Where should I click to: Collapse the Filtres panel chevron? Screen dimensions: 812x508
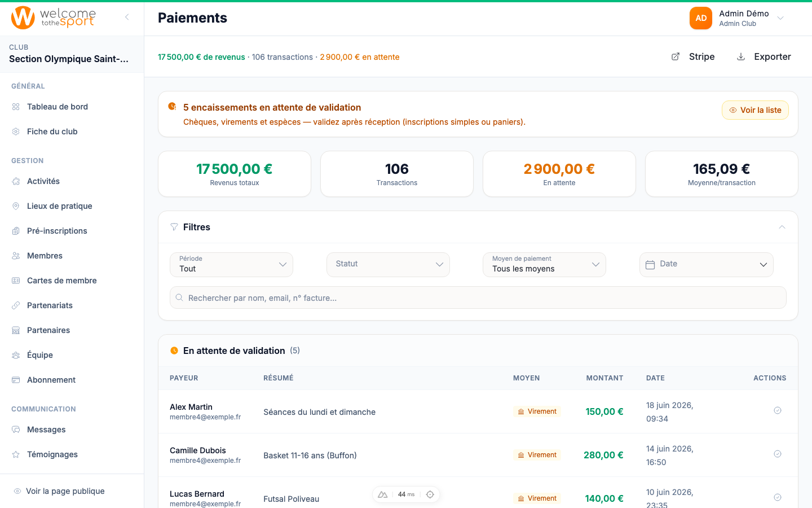tap(782, 227)
